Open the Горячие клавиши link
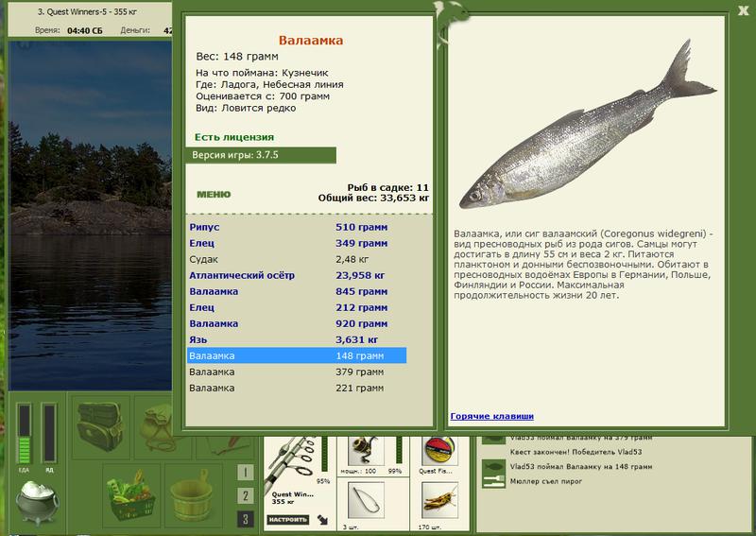Image resolution: width=756 pixels, height=536 pixels. coord(491,416)
